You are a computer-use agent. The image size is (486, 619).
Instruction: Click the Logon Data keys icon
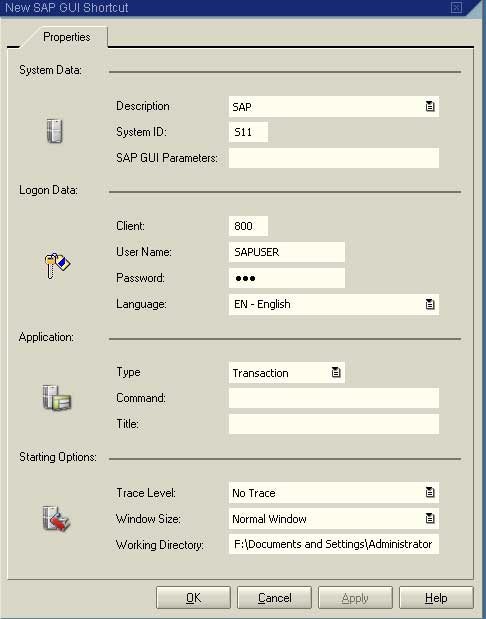tap(57, 264)
